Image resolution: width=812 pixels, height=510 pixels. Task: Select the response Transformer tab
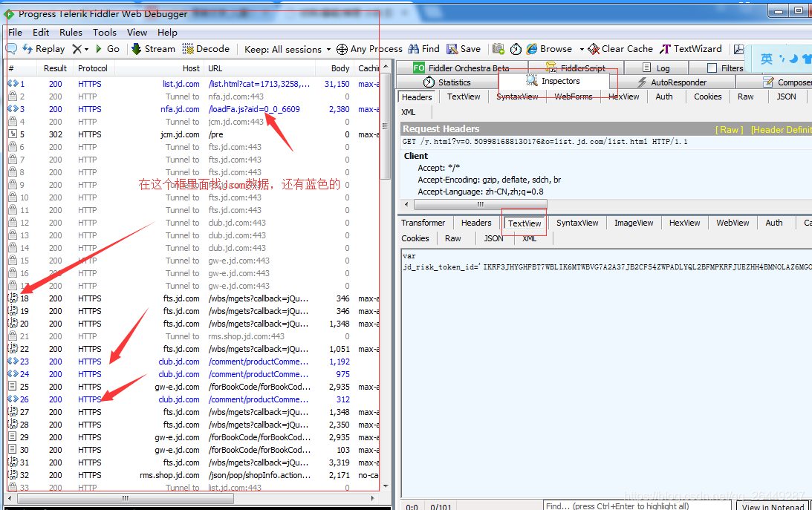pos(423,223)
